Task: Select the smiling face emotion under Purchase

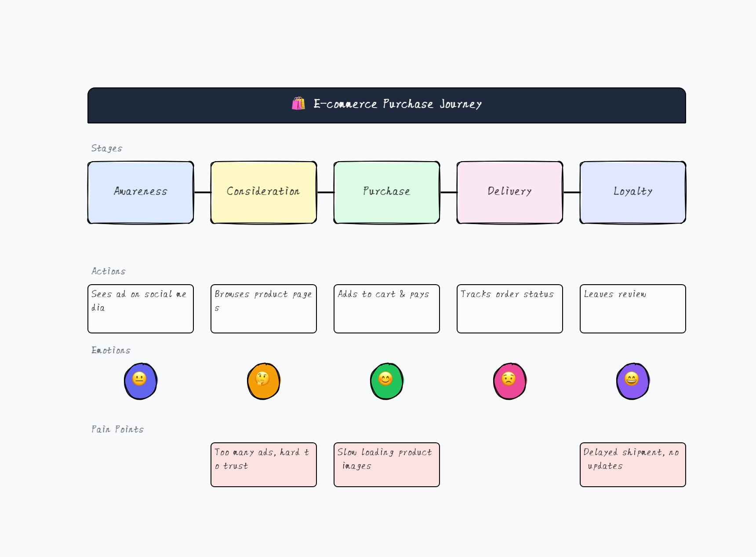Action: (386, 381)
